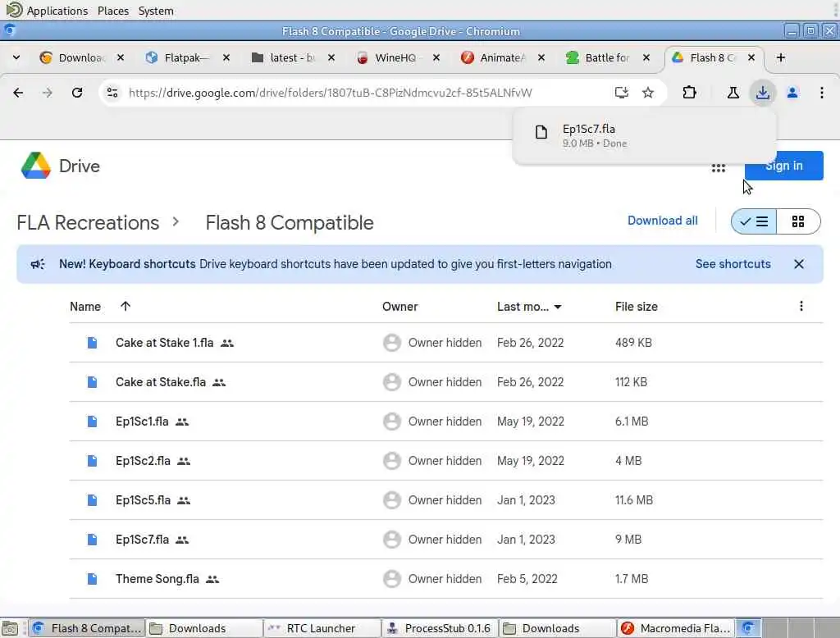Switch to list layout view

pyautogui.click(x=754, y=221)
